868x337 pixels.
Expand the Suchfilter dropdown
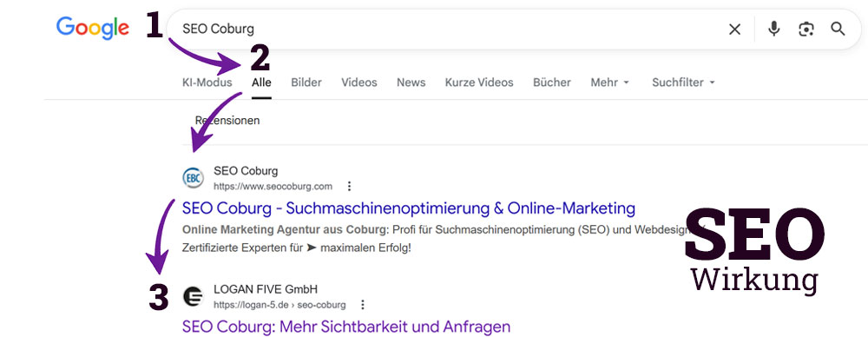(x=684, y=82)
